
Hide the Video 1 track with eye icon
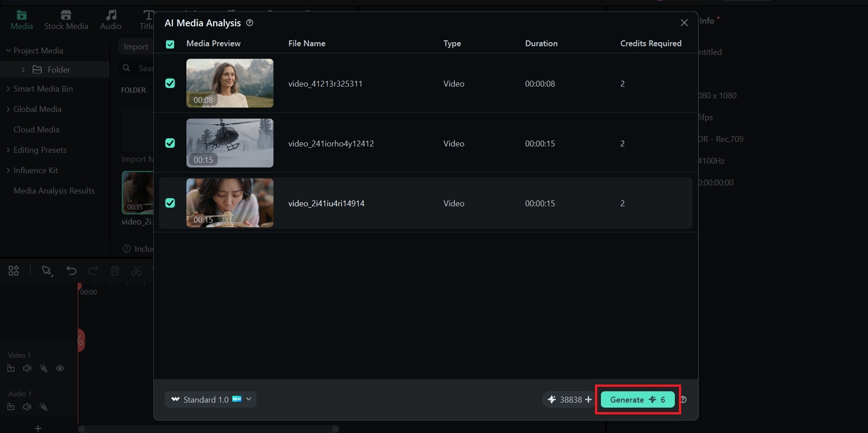(60, 368)
